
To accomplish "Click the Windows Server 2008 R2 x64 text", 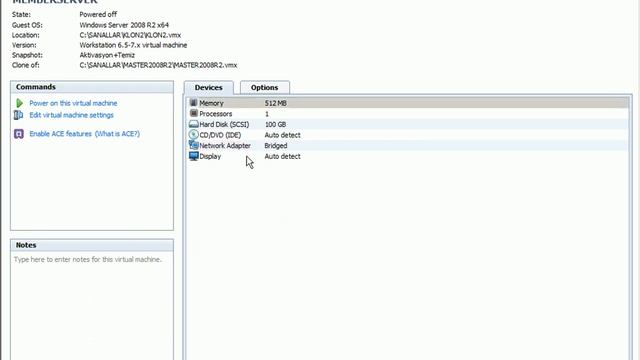I will click(x=124, y=25).
